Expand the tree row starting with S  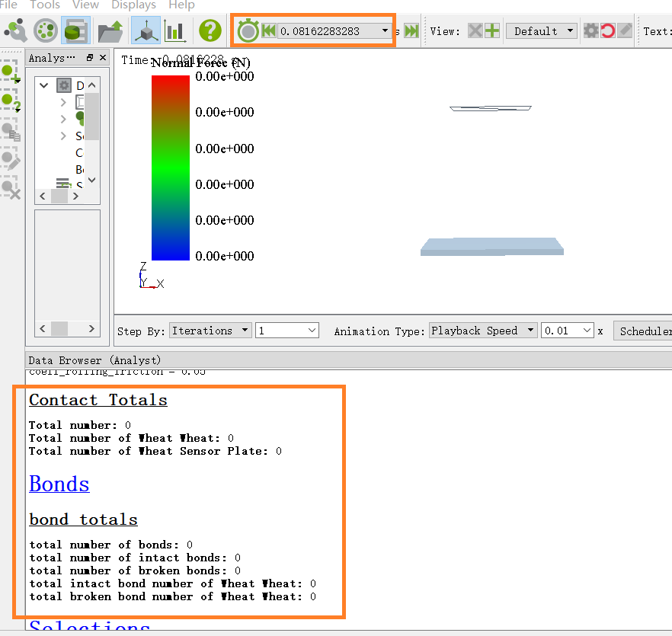tap(63, 136)
